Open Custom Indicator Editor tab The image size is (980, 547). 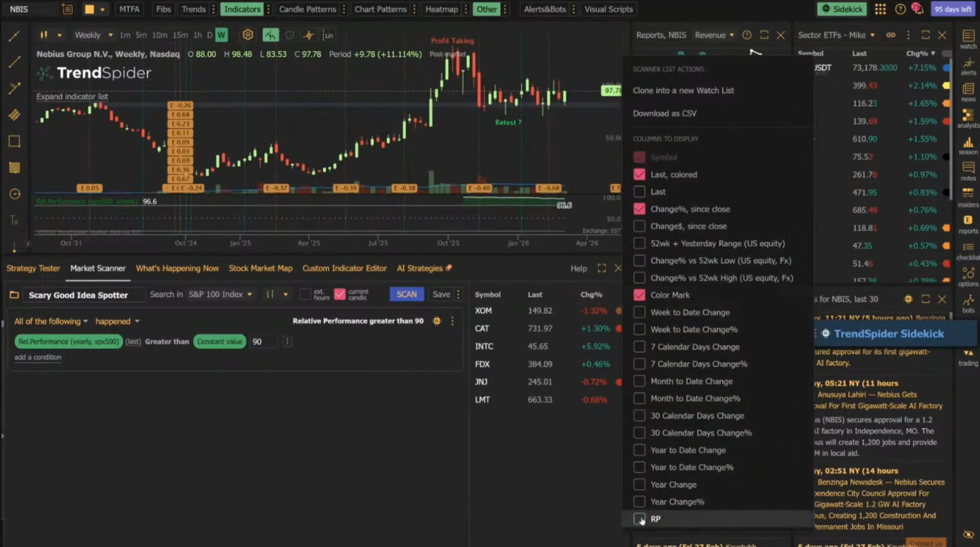344,268
